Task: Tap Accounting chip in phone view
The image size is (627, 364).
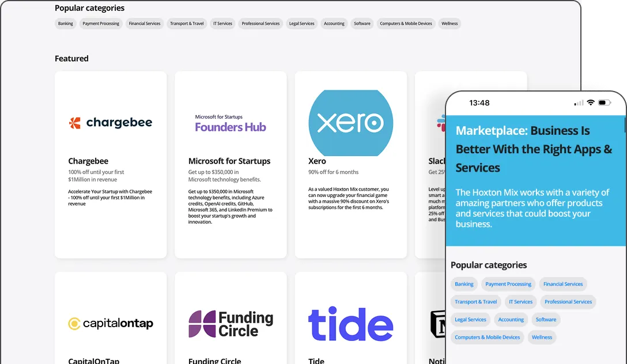Action: [x=511, y=320]
